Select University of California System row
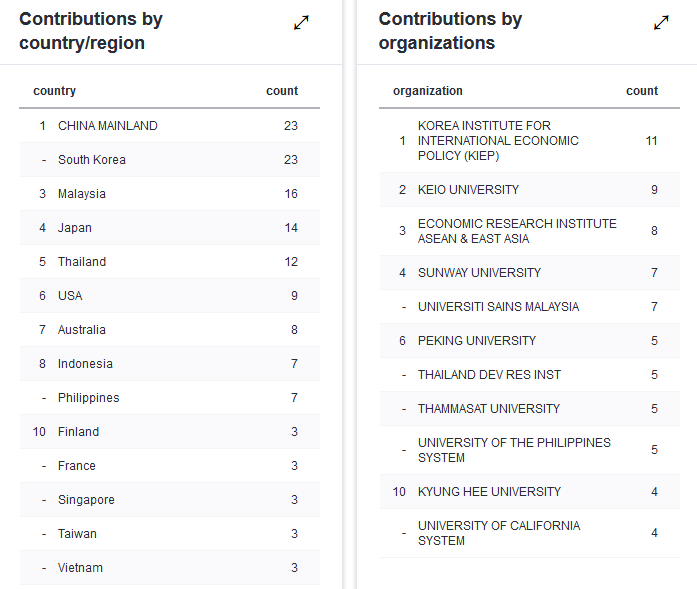 point(529,533)
